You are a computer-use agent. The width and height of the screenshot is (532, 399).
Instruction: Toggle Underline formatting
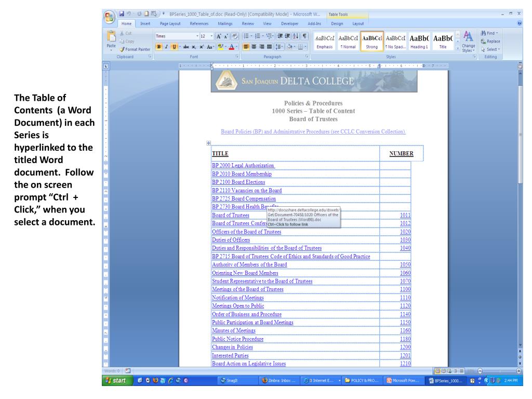pyautogui.click(x=174, y=47)
